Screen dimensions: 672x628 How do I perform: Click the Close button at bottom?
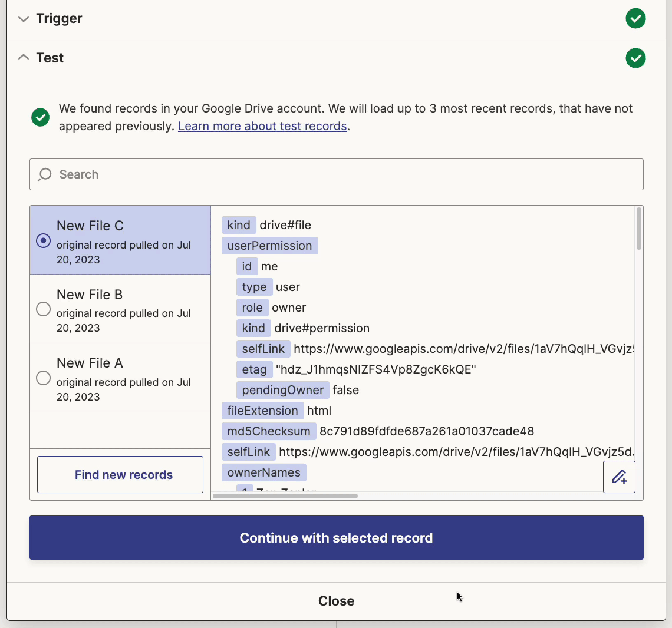pos(336,601)
